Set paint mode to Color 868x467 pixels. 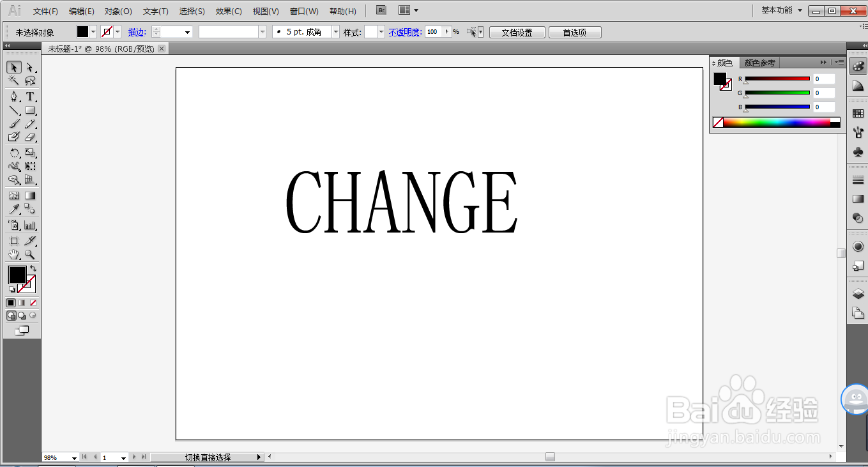point(11,303)
